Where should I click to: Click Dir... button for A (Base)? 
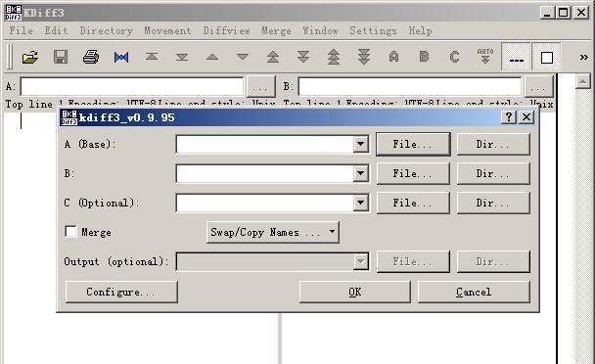[x=493, y=144]
